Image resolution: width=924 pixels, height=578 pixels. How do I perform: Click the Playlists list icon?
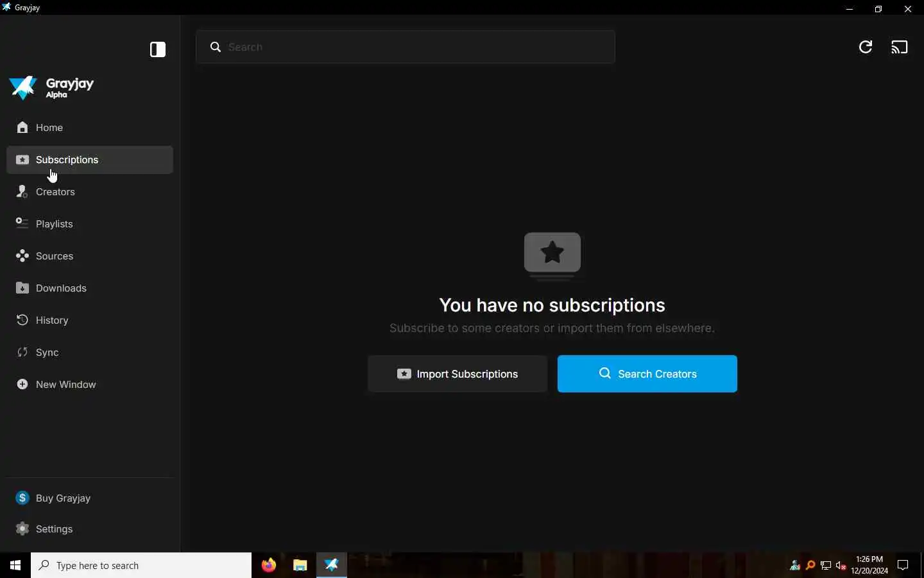(x=22, y=223)
